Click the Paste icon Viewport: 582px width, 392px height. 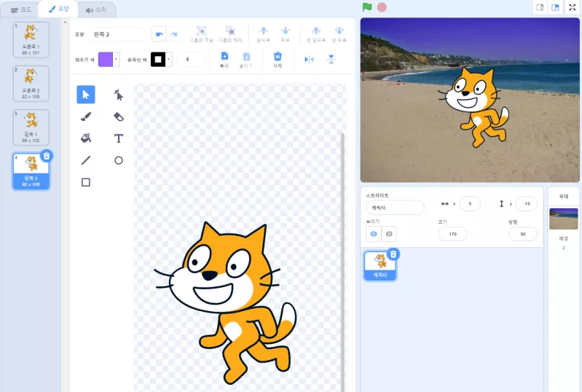[x=246, y=56]
